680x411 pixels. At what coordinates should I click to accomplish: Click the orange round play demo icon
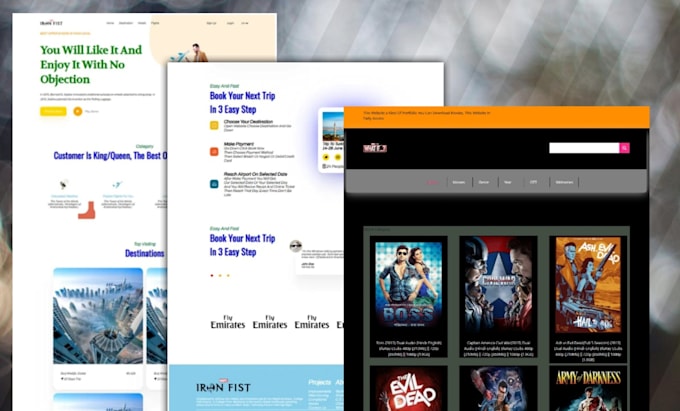click(x=78, y=111)
